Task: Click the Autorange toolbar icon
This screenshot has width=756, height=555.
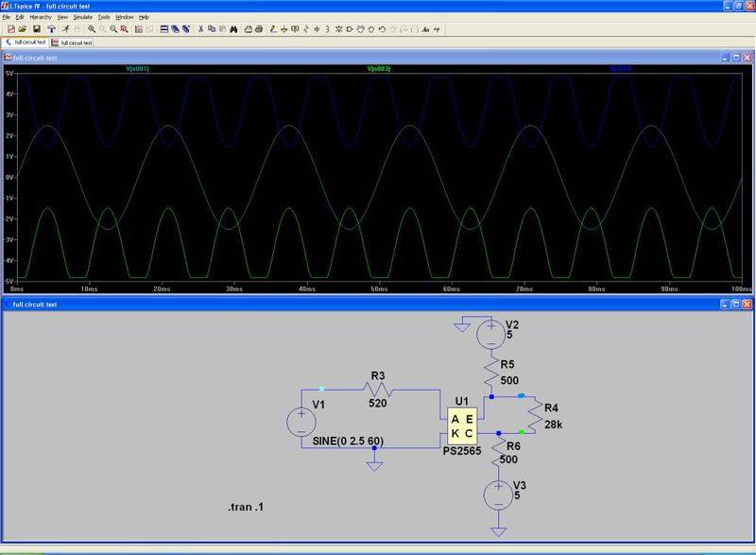Action: tap(139, 29)
